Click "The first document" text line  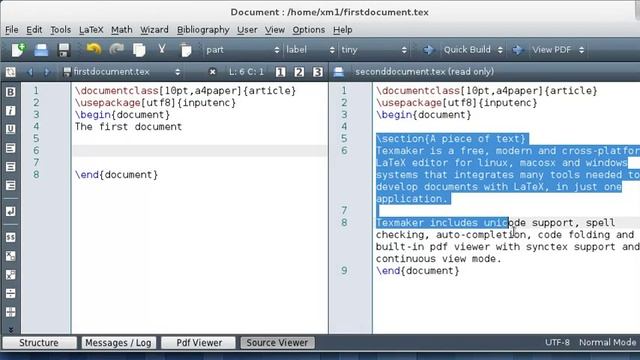[128, 127]
